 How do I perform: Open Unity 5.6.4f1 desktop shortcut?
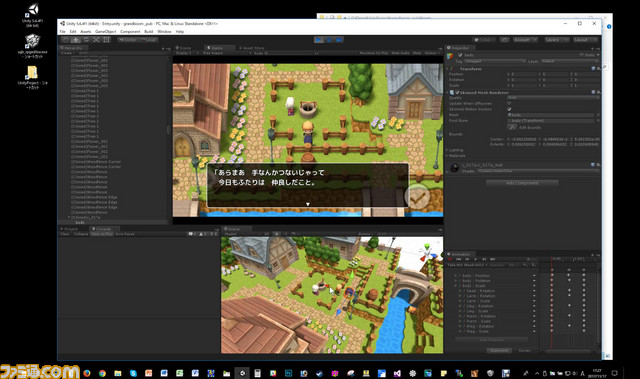[x=33, y=16]
